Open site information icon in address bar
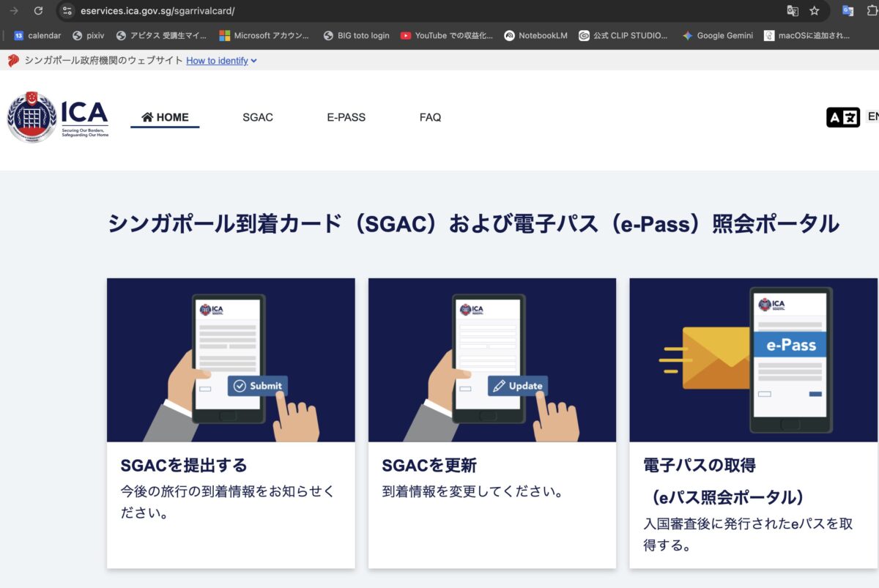Image resolution: width=879 pixels, height=588 pixels. (x=67, y=11)
